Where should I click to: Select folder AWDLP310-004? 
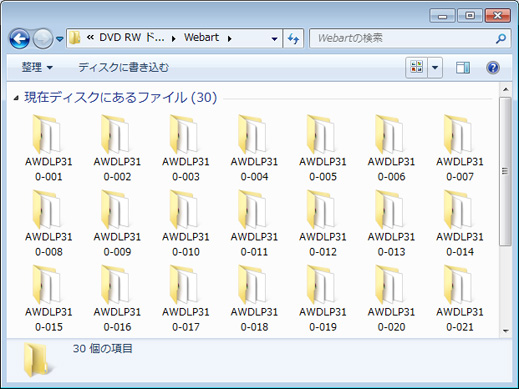click(254, 148)
